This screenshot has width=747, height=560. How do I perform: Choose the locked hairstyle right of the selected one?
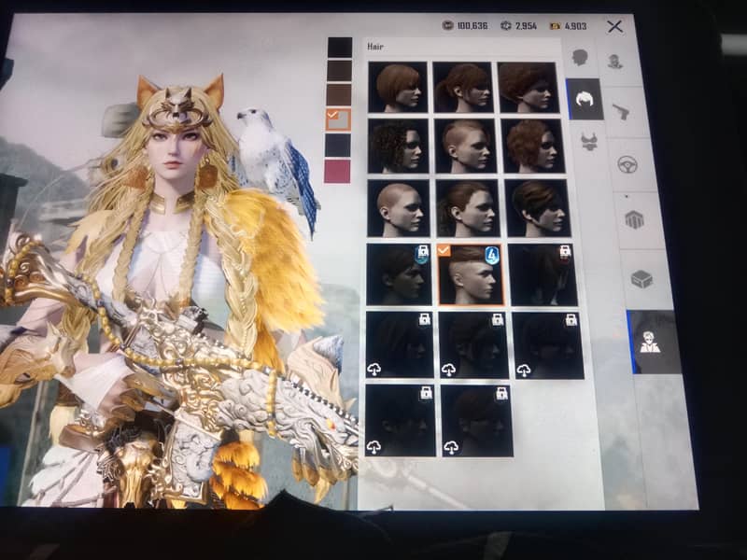tap(543, 274)
